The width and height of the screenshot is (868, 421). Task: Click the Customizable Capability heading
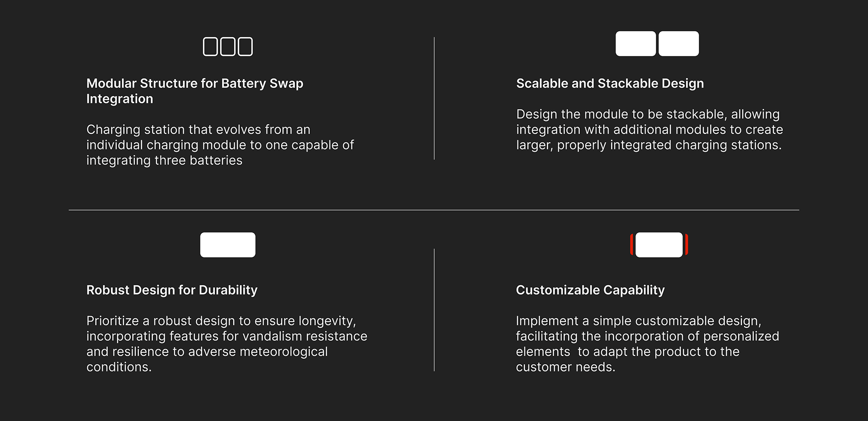pos(590,290)
